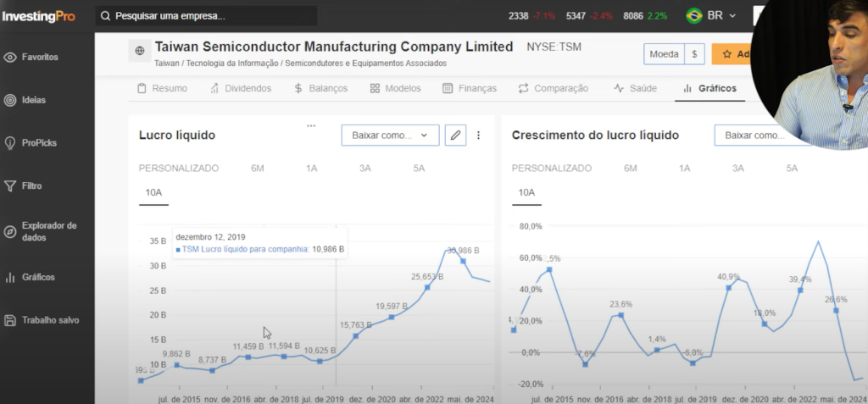
Task: Click the 15,763 B data point
Action: (355, 336)
